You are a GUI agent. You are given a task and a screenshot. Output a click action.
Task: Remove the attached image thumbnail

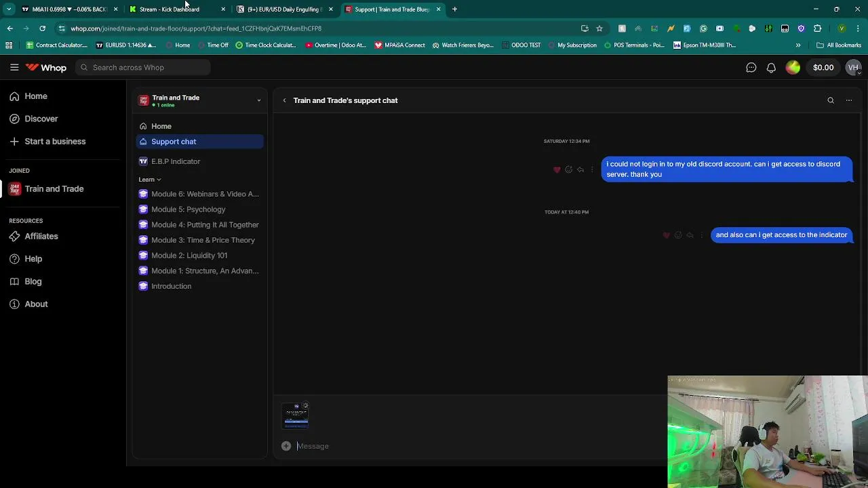(x=306, y=405)
